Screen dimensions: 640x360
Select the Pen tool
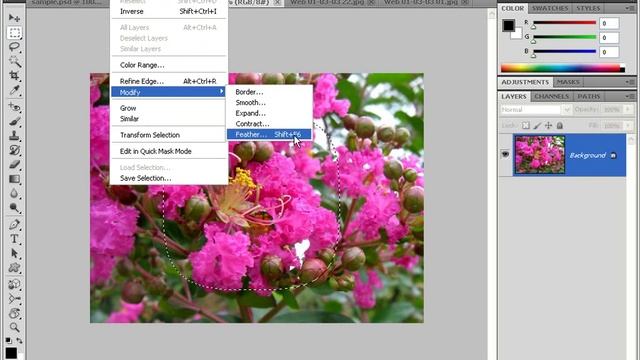pos(14,224)
